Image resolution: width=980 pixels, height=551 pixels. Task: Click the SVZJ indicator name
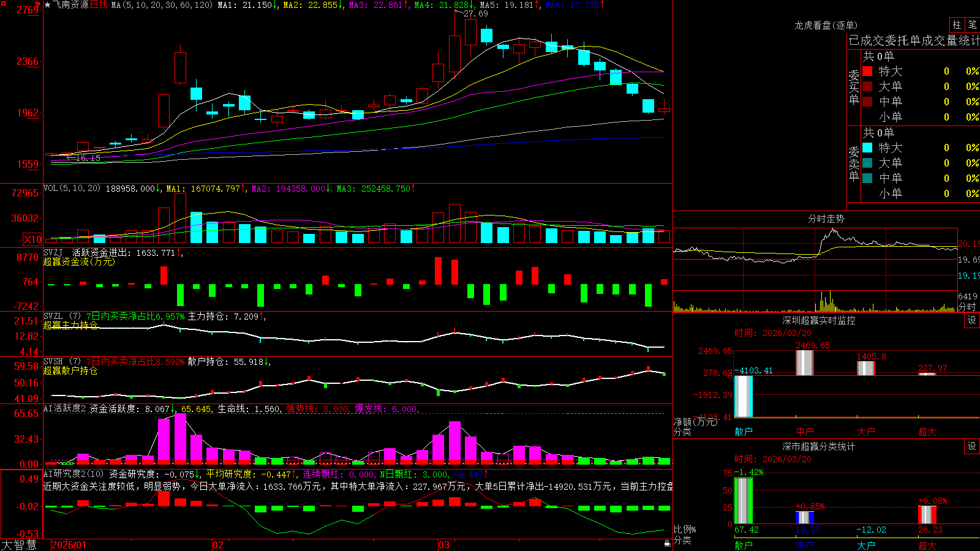click(53, 252)
